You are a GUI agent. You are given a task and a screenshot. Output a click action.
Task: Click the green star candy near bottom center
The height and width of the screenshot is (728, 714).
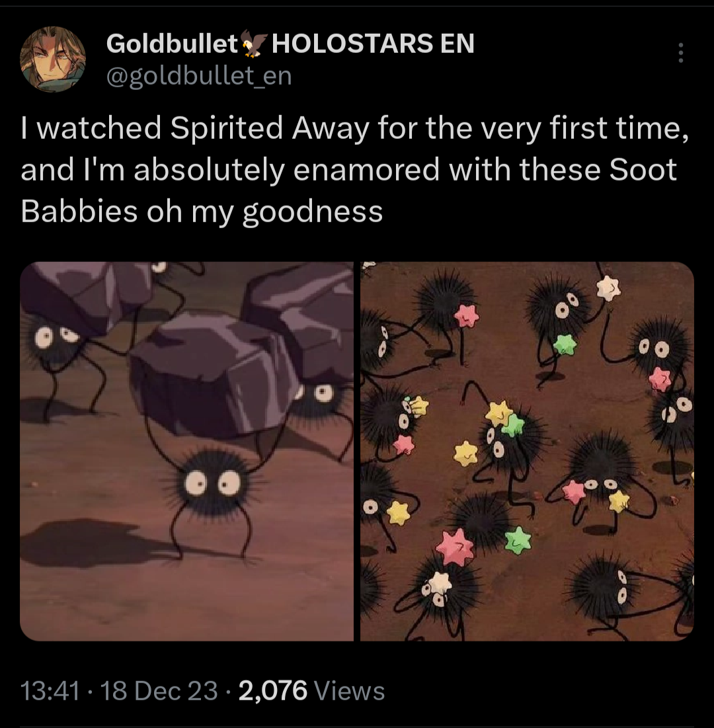coord(518,540)
